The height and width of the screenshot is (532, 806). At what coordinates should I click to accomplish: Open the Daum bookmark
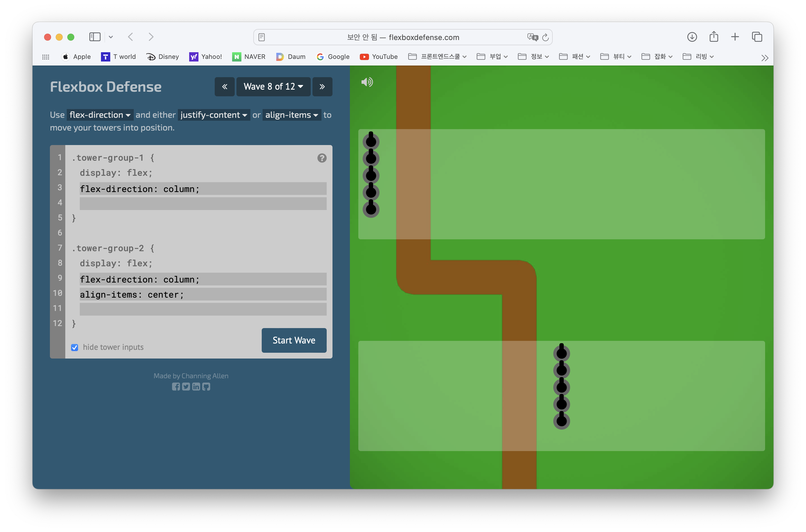[291, 57]
